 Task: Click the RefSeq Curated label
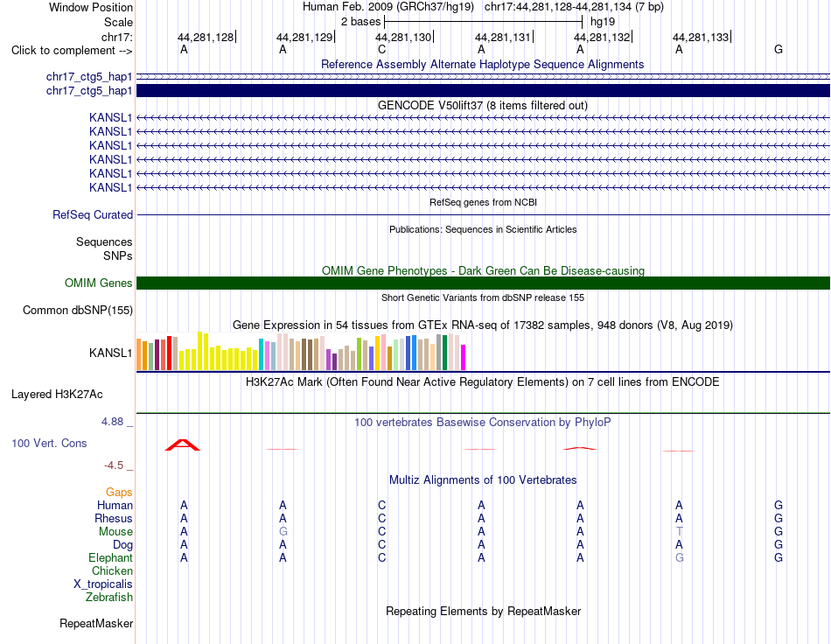(x=92, y=214)
